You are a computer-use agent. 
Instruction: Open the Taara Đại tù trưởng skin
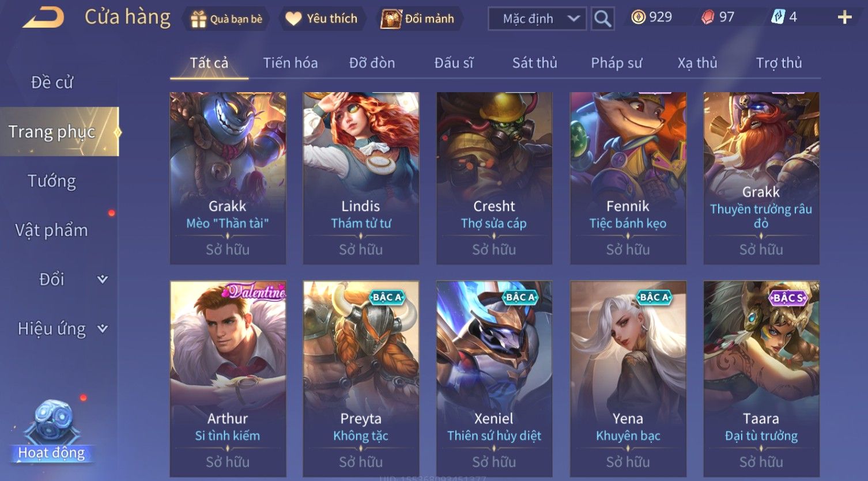[761, 378]
